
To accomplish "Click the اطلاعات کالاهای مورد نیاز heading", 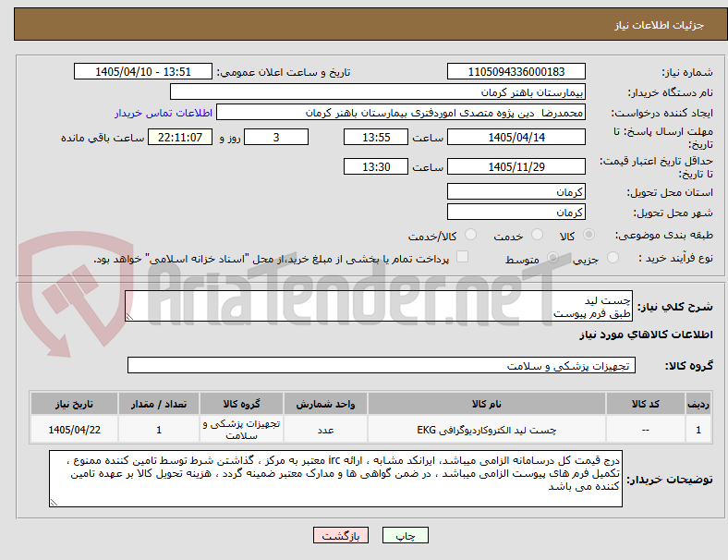I will (x=646, y=335).
